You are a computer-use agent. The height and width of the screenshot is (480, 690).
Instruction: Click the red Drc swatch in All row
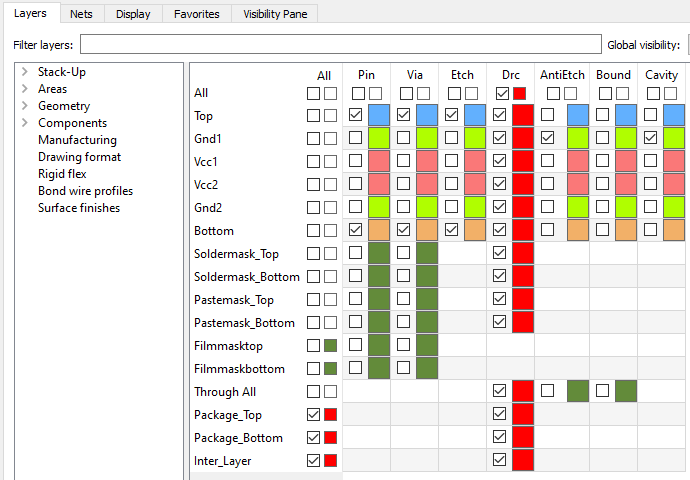tap(519, 93)
